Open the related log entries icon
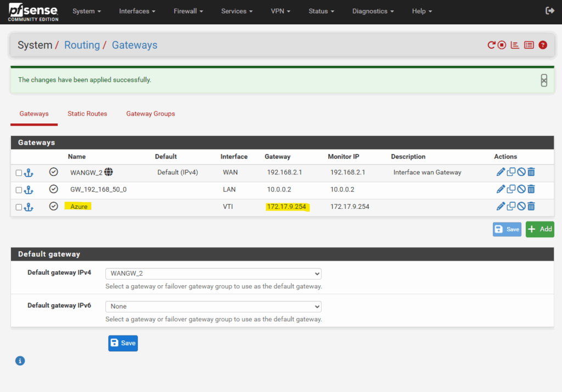 529,45
